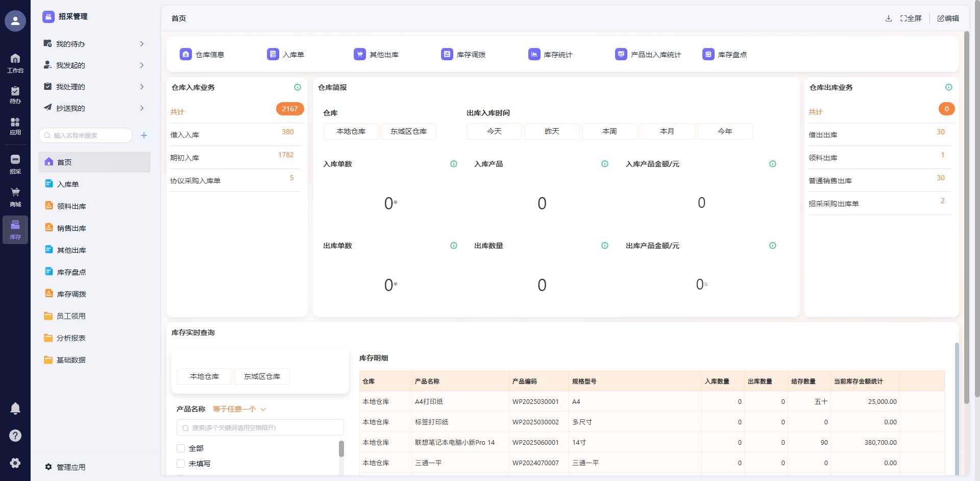The width and height of the screenshot is (980, 481).
Task: Filter 仓库简报 by 本地仓库
Action: pos(351,131)
